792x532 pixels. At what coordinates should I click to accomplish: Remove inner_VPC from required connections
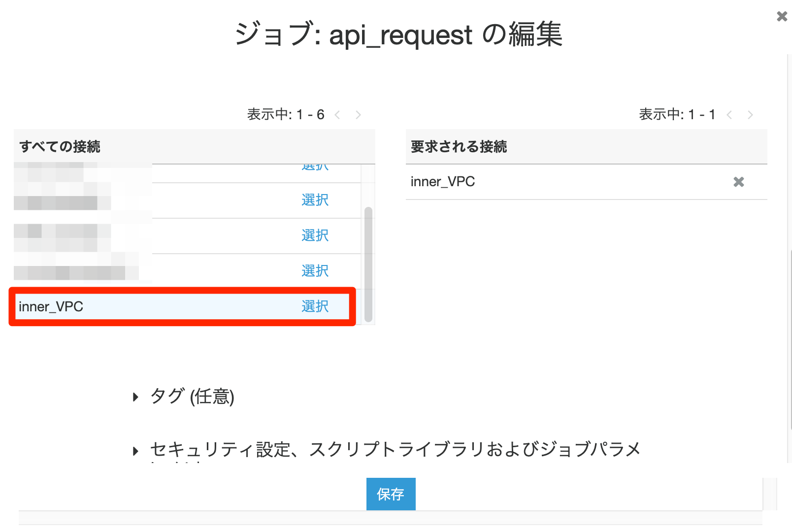point(738,182)
